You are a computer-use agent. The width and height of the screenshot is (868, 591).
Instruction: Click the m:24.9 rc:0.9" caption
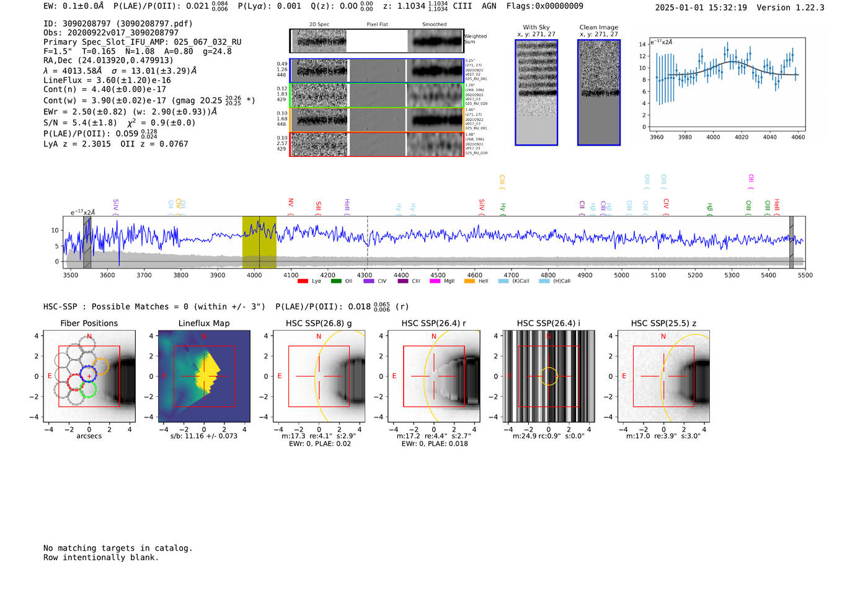[x=549, y=436]
